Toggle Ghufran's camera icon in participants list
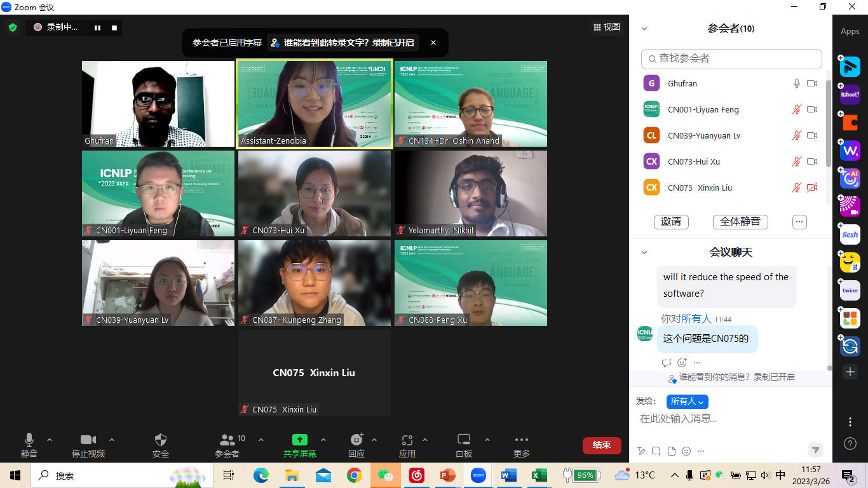Image resolution: width=868 pixels, height=488 pixels. (812, 83)
